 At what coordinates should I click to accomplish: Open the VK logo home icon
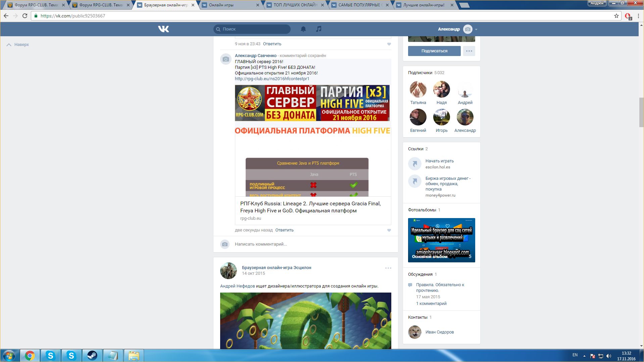(163, 29)
